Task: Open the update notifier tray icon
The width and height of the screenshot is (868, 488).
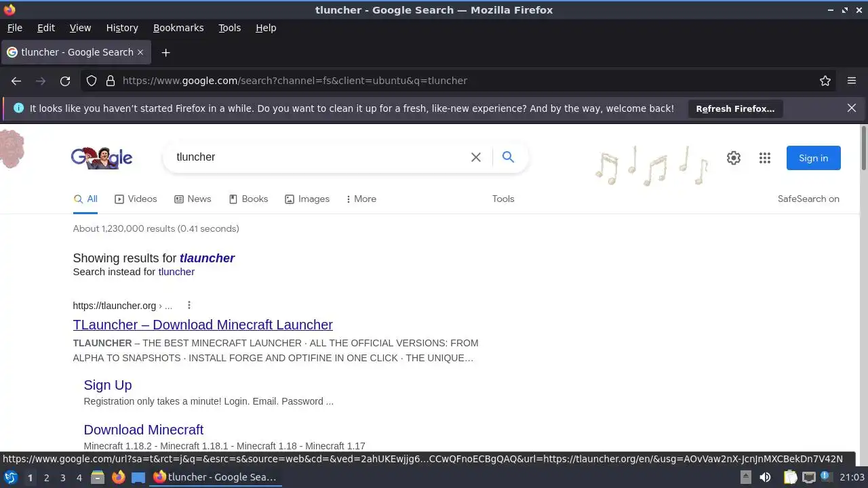Action: point(827,477)
